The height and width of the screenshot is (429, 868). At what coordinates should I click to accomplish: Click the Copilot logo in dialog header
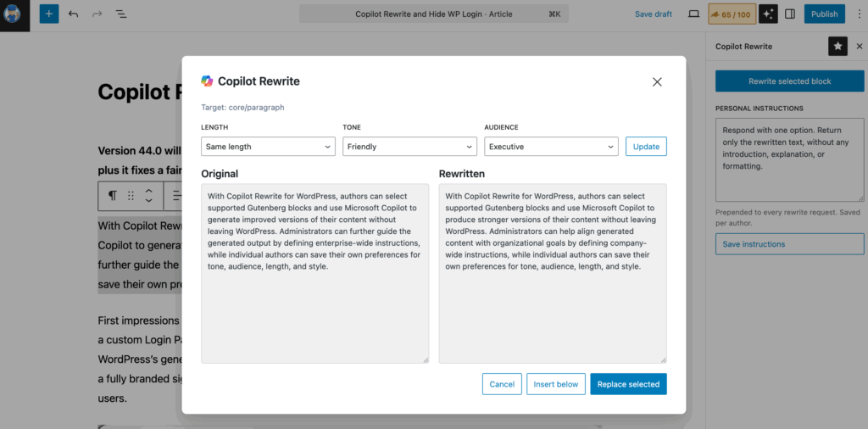pos(207,81)
